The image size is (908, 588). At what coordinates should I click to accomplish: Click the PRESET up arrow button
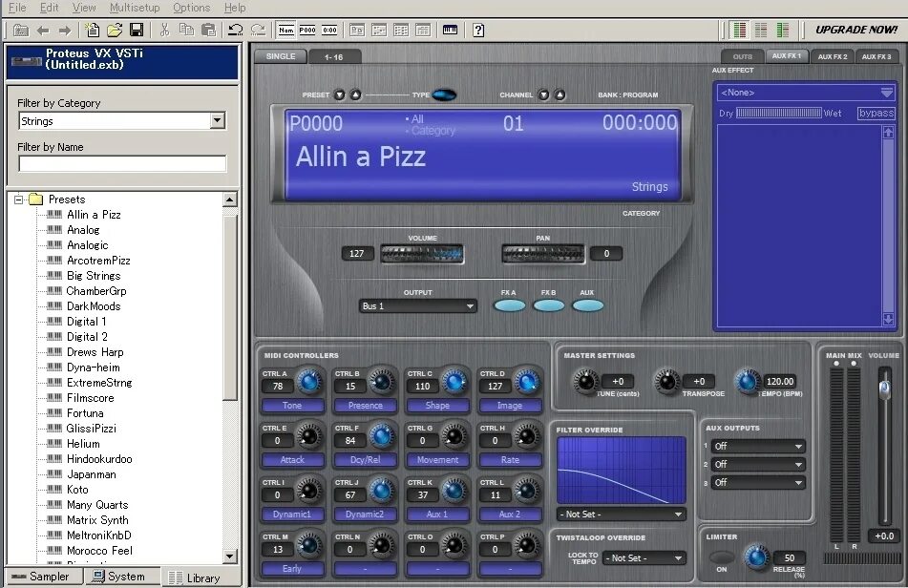(x=355, y=94)
